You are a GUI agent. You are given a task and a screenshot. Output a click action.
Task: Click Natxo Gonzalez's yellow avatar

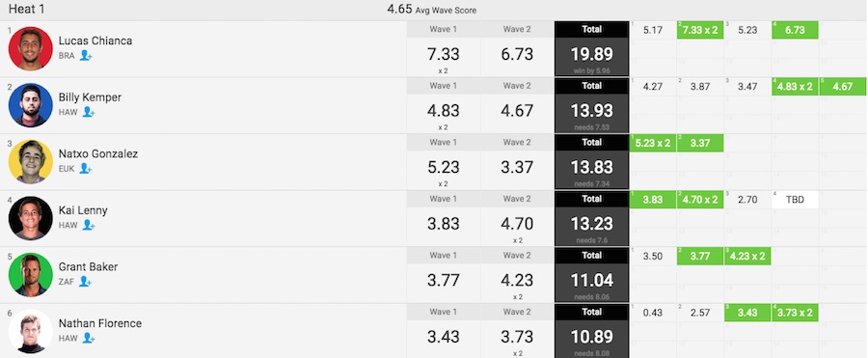coord(31,162)
